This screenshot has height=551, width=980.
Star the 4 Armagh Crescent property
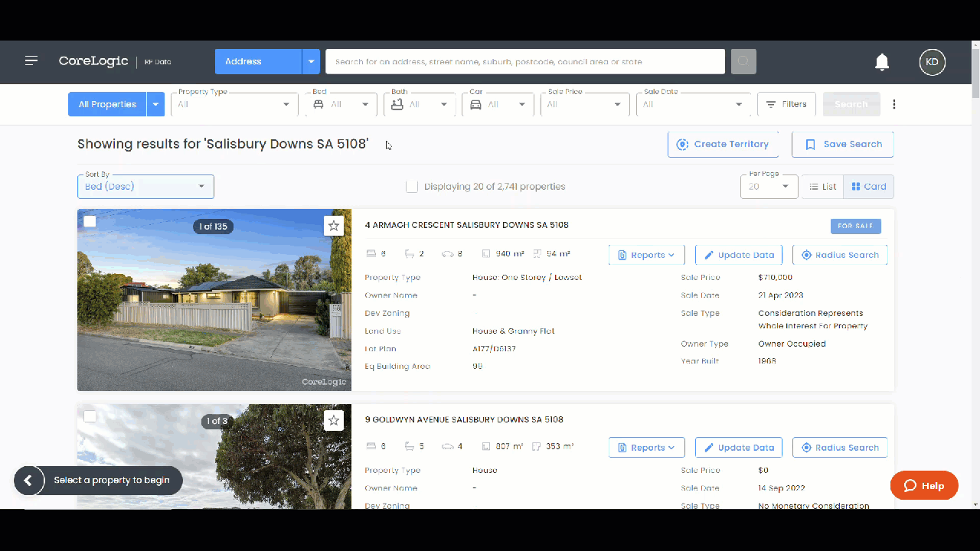[333, 226]
